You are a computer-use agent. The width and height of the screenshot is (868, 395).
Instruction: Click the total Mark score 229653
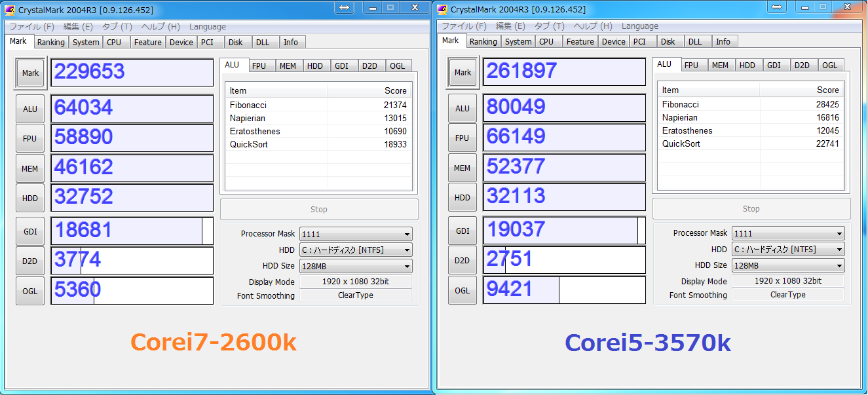(132, 73)
